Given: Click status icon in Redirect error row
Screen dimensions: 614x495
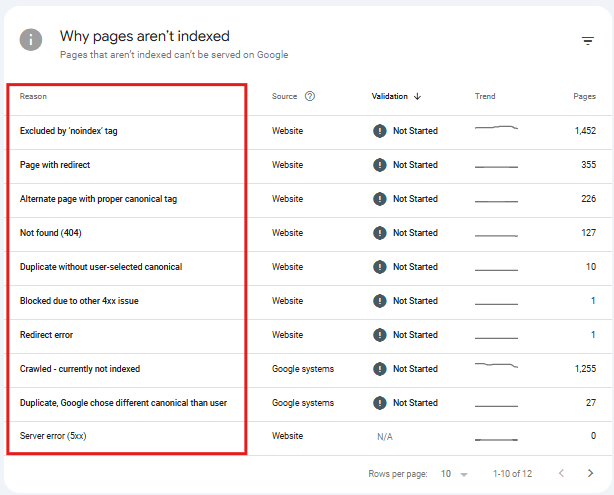Looking at the screenshot, I should [379, 335].
